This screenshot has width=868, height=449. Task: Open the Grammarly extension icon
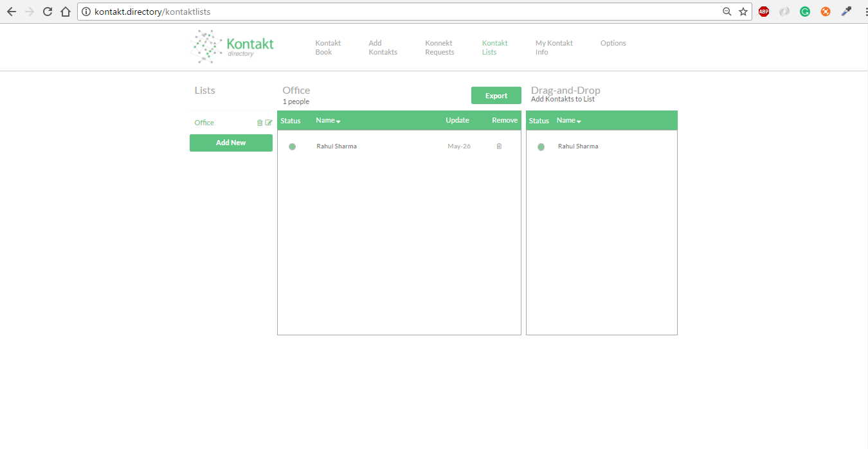coord(805,12)
